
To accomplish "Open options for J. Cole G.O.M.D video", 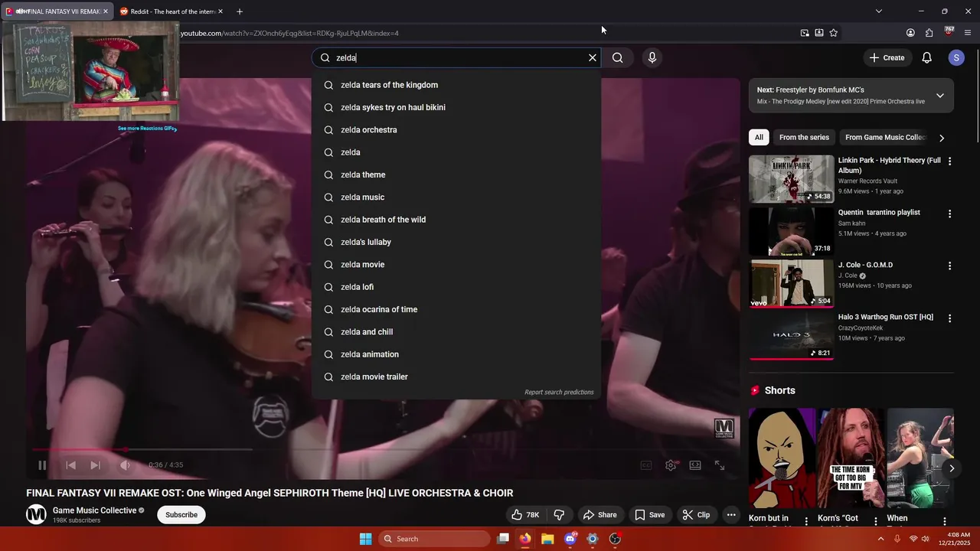I will 949,266.
